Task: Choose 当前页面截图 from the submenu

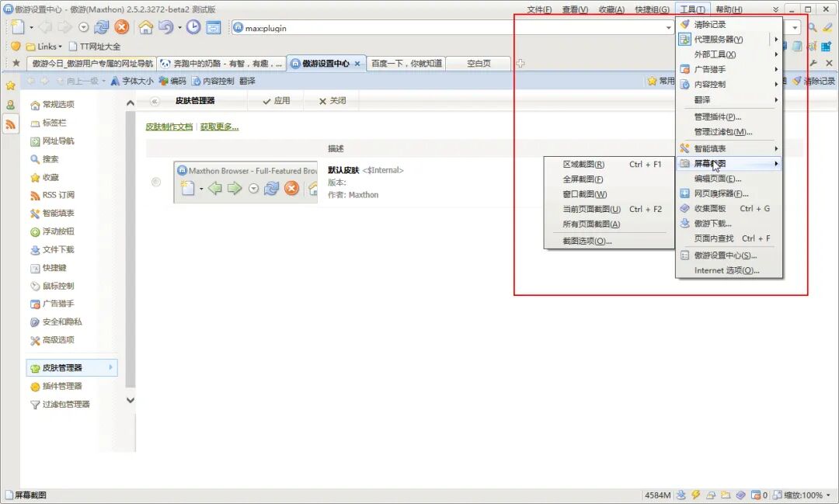Action: click(608, 209)
